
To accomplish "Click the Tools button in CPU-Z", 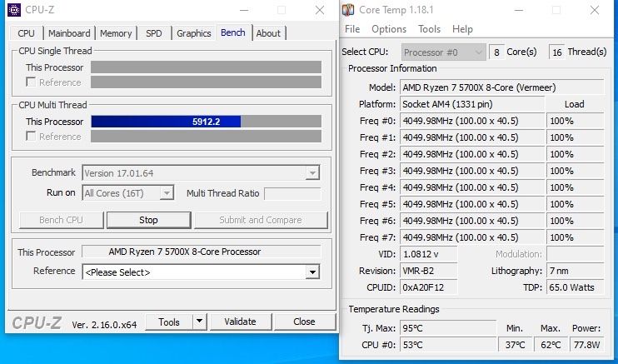I will pos(169,322).
